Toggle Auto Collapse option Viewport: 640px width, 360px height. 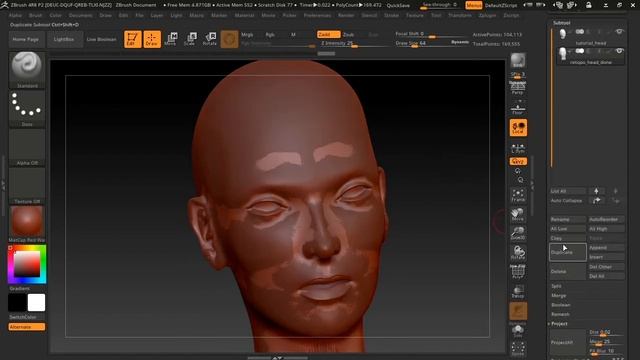pos(568,200)
